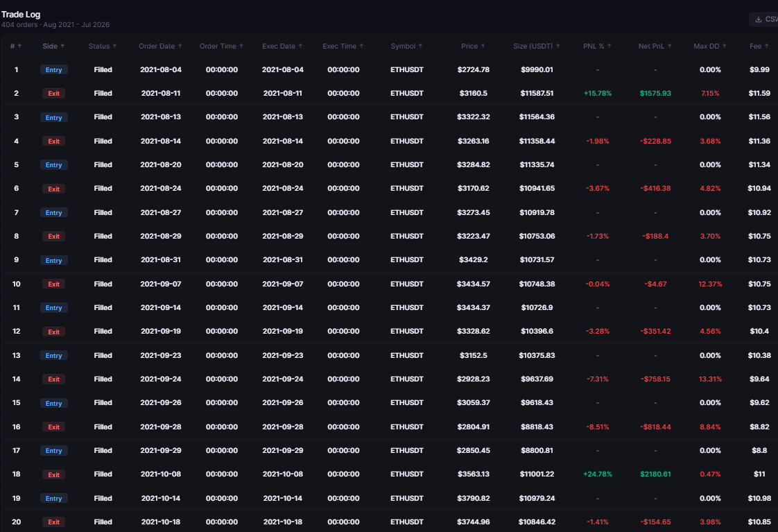Sort by Order Time header
Image resolution: width=778 pixels, height=532 pixels.
pos(221,46)
